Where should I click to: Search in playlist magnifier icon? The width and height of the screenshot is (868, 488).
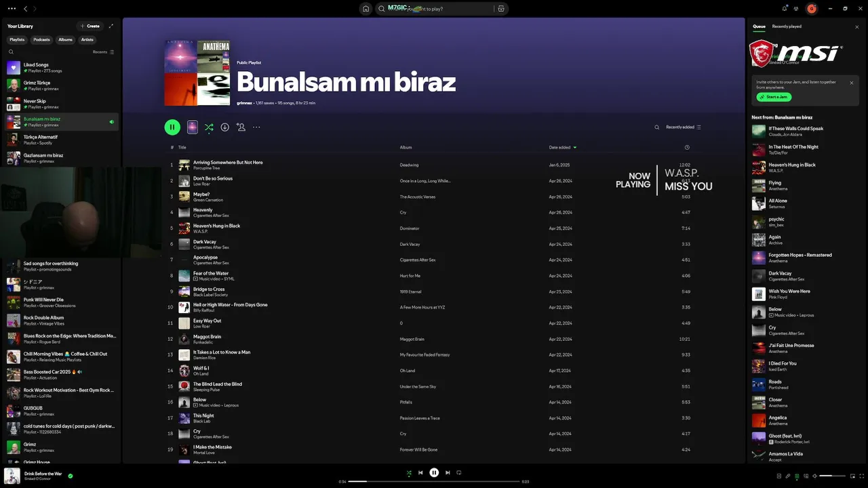point(656,127)
